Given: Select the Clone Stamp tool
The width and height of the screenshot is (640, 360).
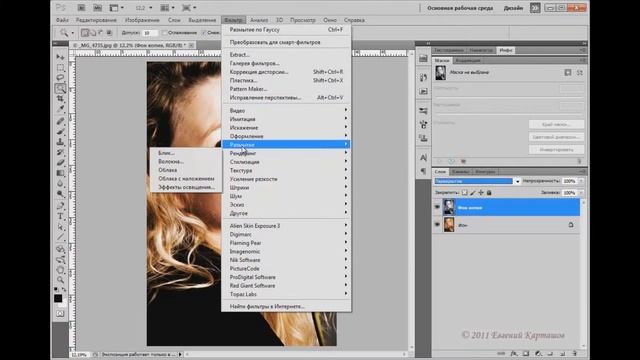Looking at the screenshot, I should [60, 142].
